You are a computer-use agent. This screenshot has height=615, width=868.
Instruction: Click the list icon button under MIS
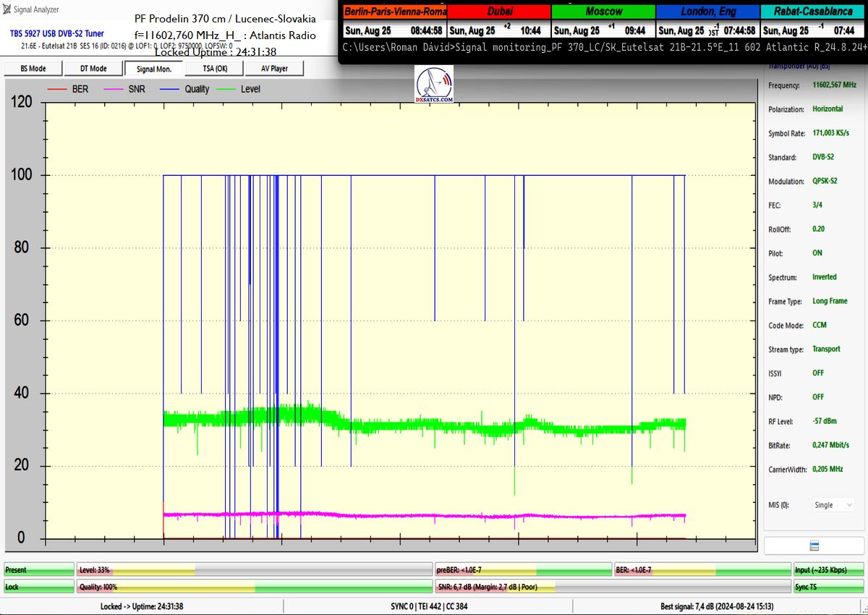point(814,546)
